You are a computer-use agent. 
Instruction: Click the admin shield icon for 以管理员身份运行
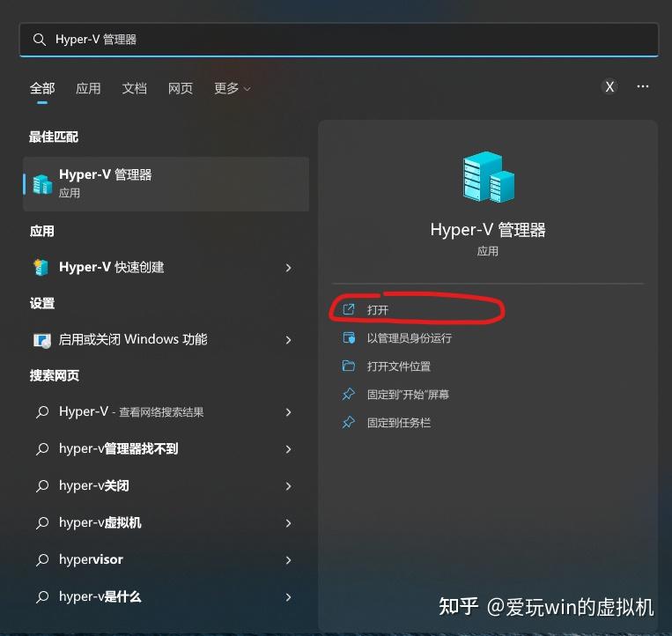click(349, 337)
